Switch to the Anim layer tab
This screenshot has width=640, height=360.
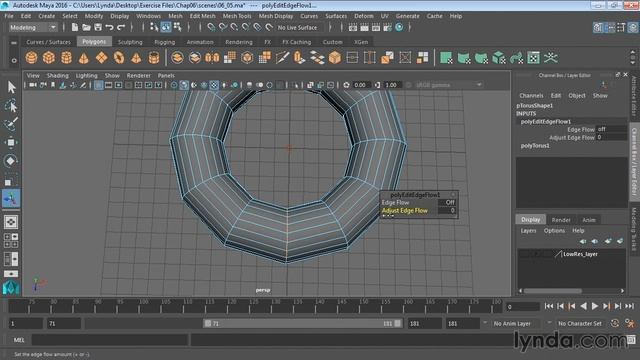click(x=589, y=220)
